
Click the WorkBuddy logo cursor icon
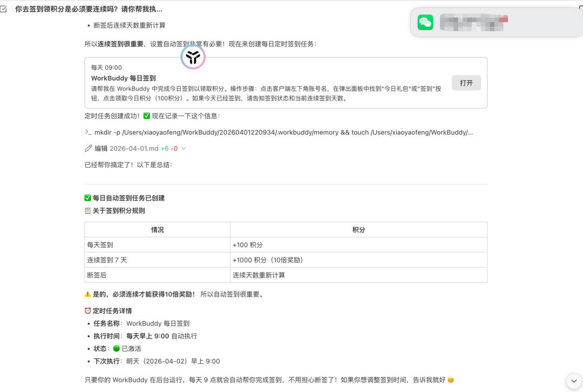(x=193, y=57)
